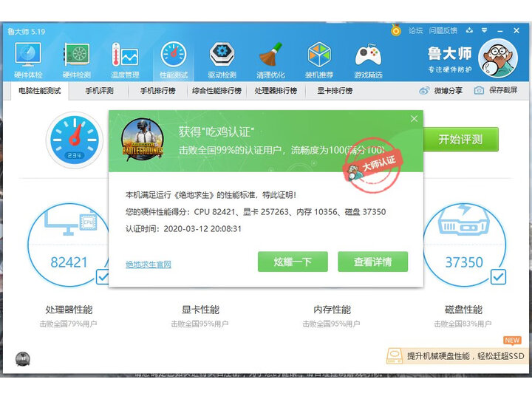Close the 吃鸡认证 popup dialog
Image resolution: width=532 pixels, height=399 pixels.
414,119
